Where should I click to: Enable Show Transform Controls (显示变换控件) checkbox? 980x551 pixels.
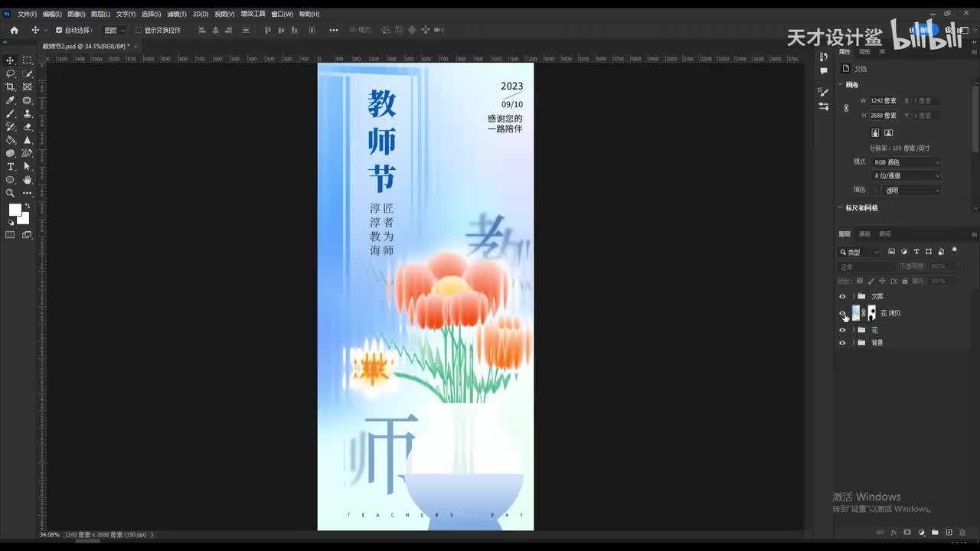point(139,30)
